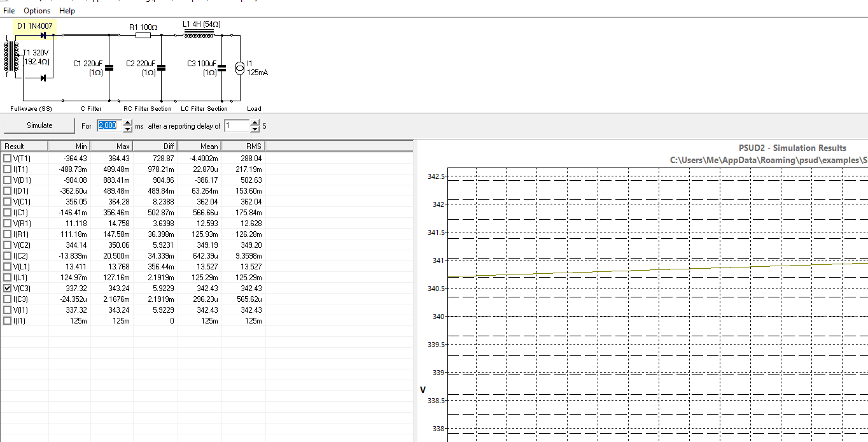Click the I(L1) Max value 127.16m
This screenshot has width=868, height=442.
[117, 278]
